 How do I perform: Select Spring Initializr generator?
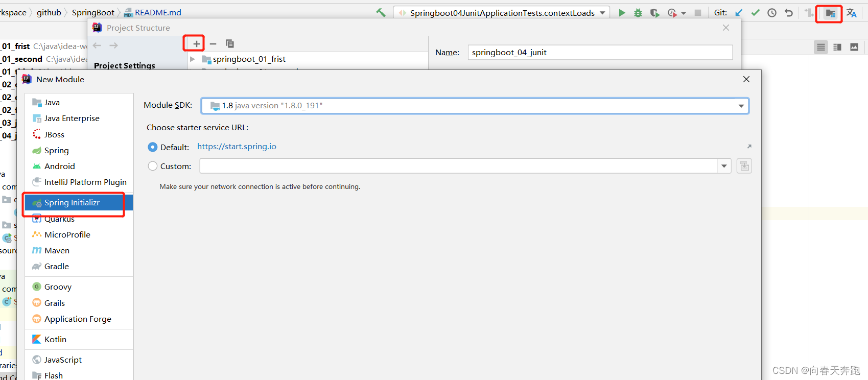tap(79, 203)
